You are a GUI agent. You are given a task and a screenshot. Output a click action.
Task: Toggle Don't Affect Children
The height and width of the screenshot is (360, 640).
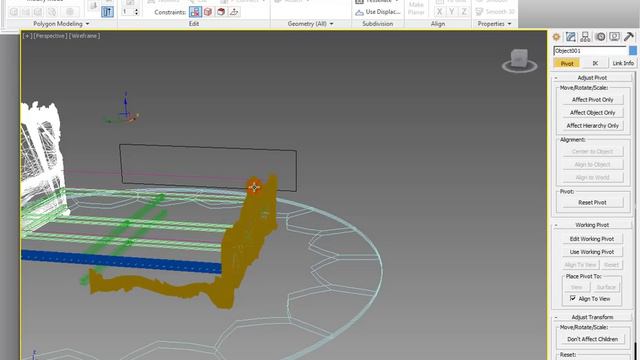coord(593,339)
